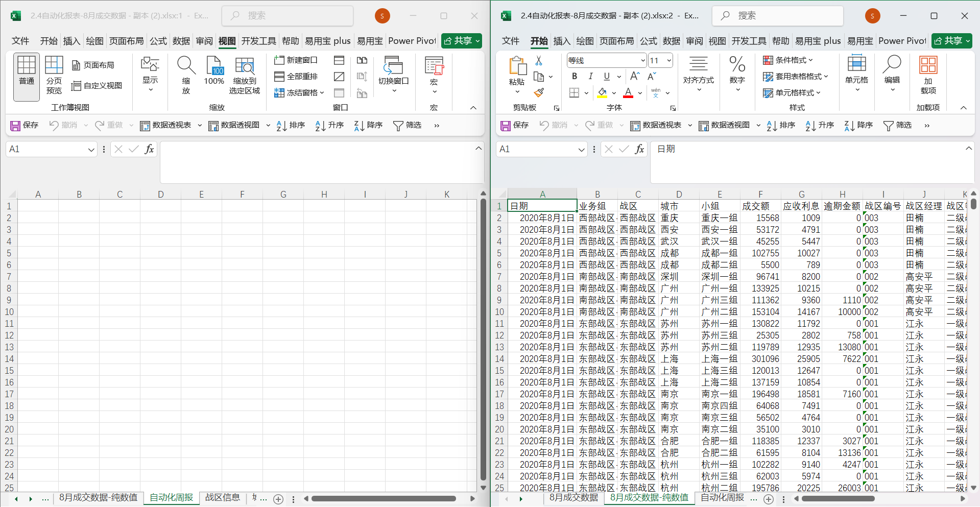Viewport: 980px width, 507px height.
Task: Click the increase font size icon
Action: 635,76
